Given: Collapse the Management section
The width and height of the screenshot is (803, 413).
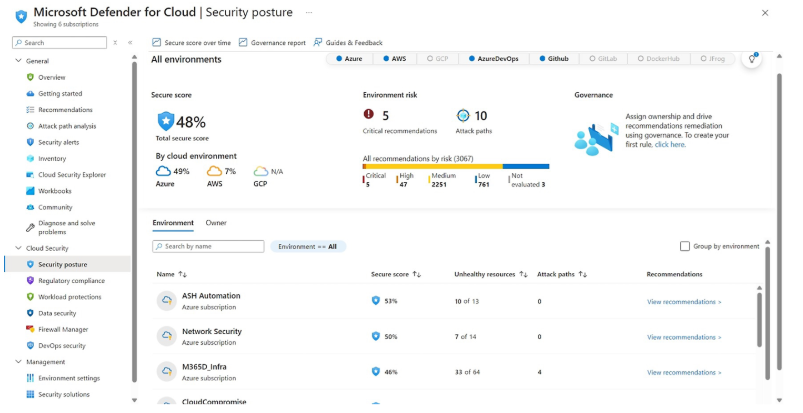Looking at the screenshot, I should [19, 362].
